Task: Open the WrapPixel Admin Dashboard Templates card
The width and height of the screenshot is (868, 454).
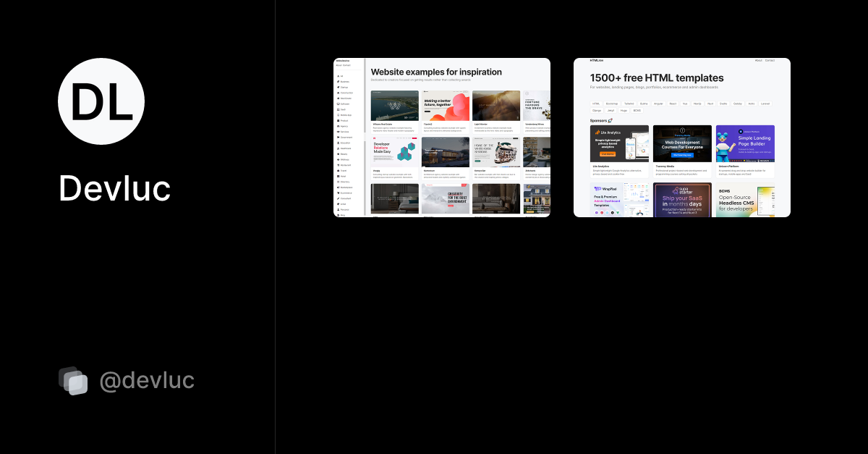Action: coord(619,200)
